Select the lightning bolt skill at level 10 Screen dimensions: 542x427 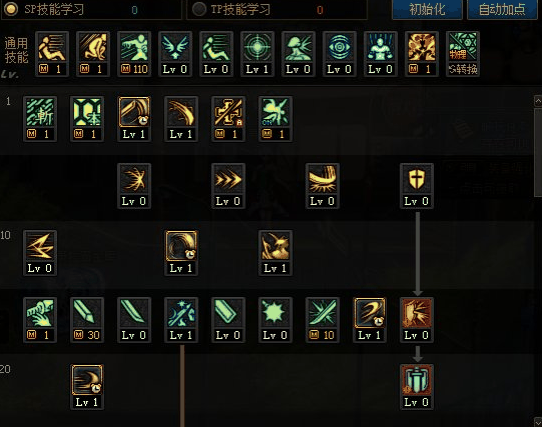(40, 253)
